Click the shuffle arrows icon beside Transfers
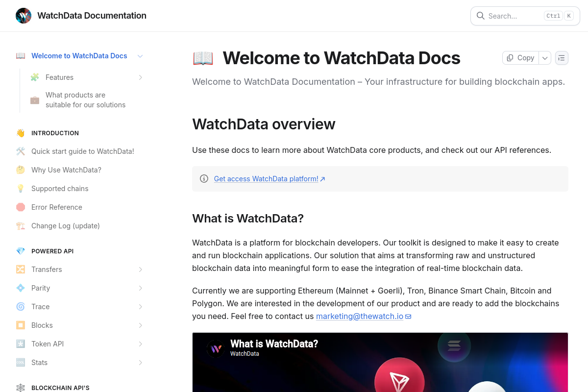 point(21,269)
